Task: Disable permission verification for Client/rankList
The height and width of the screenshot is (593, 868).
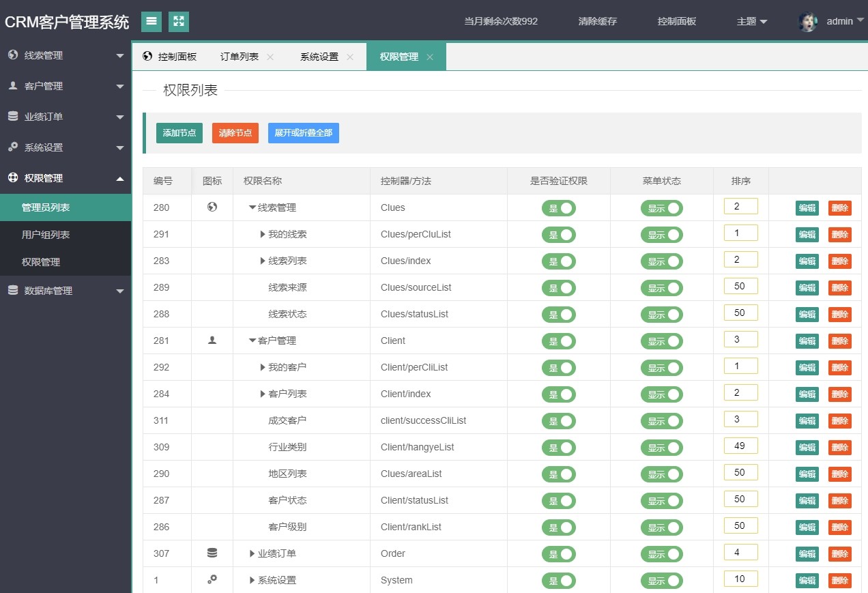Action: pyautogui.click(x=559, y=527)
